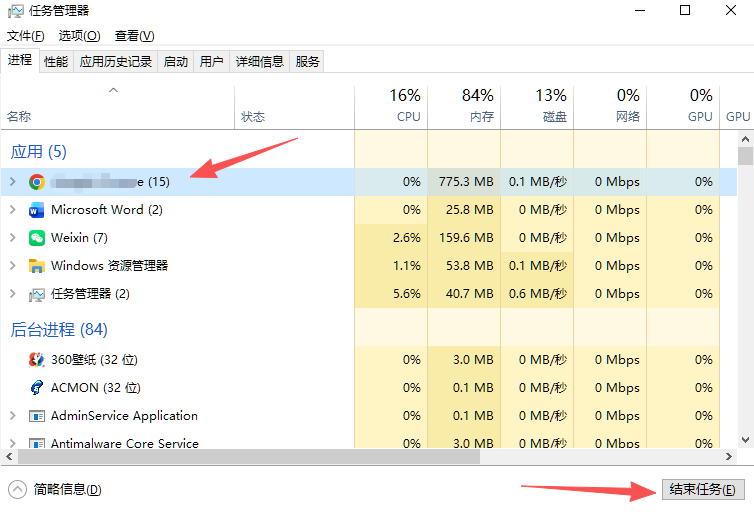The height and width of the screenshot is (514, 754).
Task: Switch to the 启动 tab
Action: pos(176,62)
